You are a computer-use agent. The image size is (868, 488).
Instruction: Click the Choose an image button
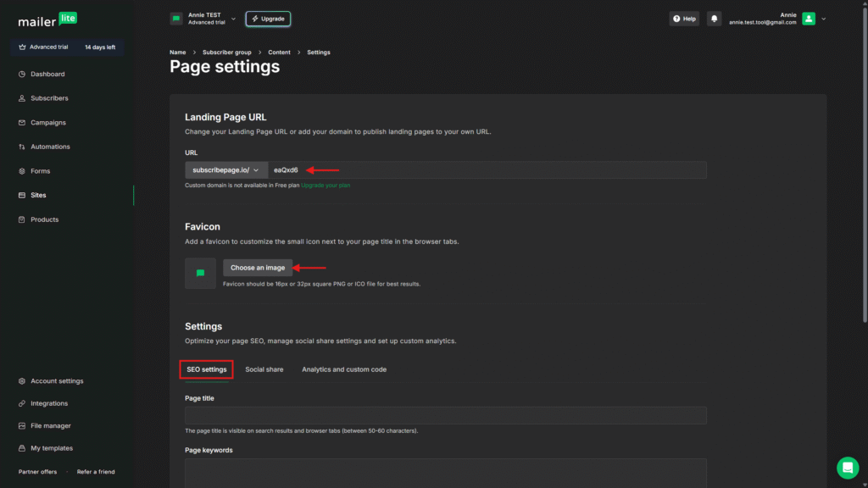point(258,268)
